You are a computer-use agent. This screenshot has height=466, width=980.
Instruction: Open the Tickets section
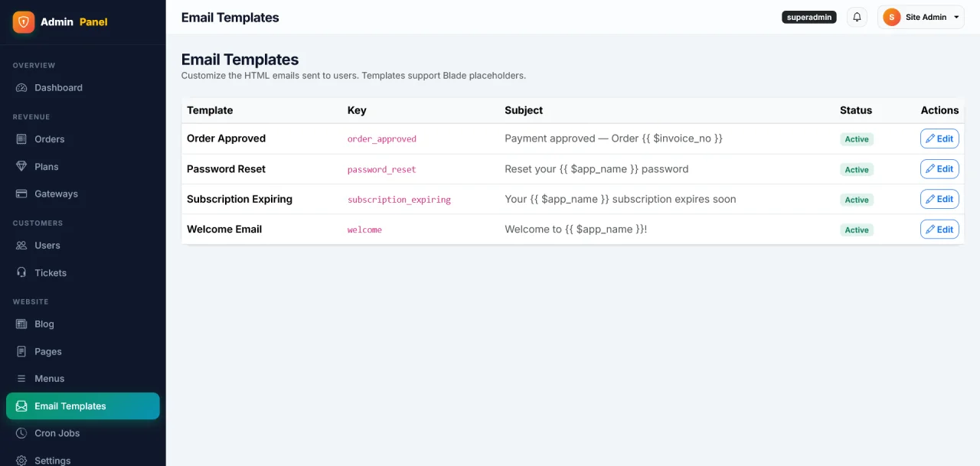coord(83,273)
